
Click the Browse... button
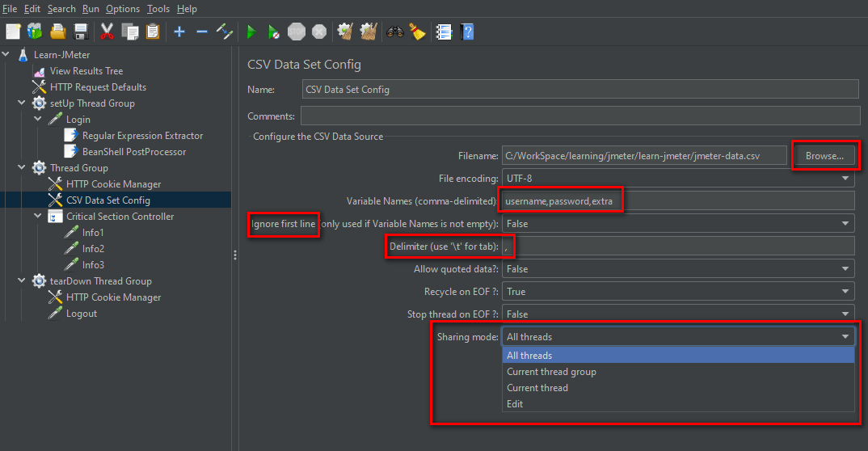point(824,155)
